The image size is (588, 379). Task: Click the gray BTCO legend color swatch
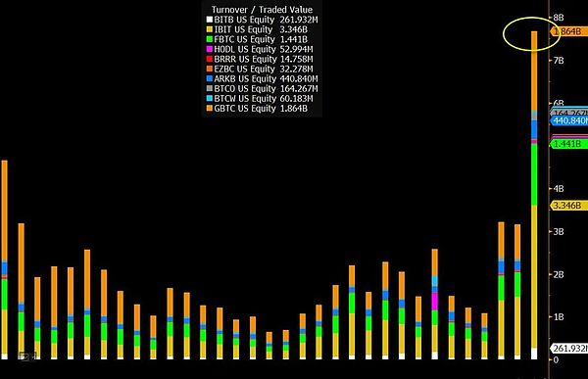coord(210,88)
